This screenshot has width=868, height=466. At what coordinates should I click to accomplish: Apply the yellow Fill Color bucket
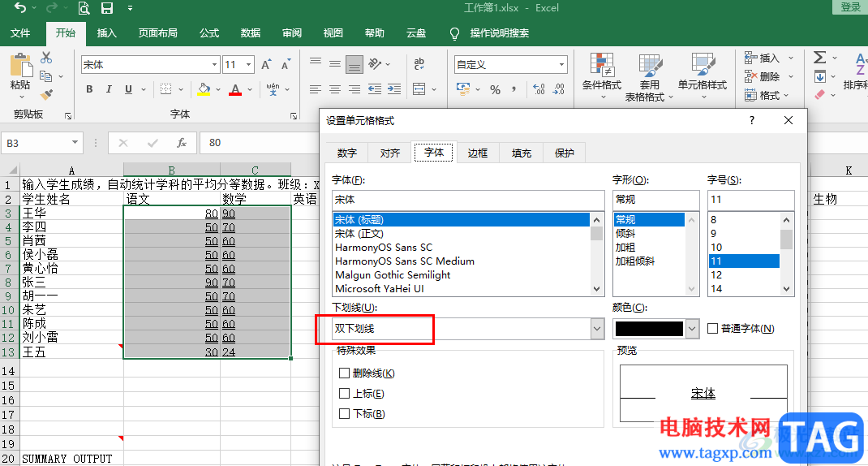pyautogui.click(x=204, y=89)
